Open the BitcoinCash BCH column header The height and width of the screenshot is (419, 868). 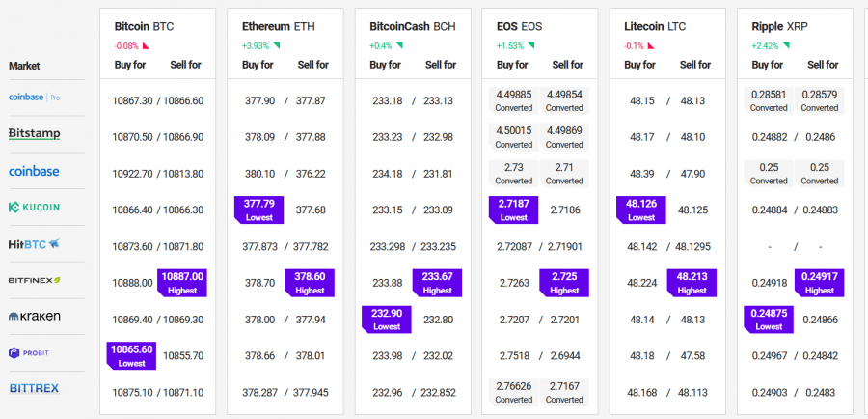pyautogui.click(x=413, y=26)
